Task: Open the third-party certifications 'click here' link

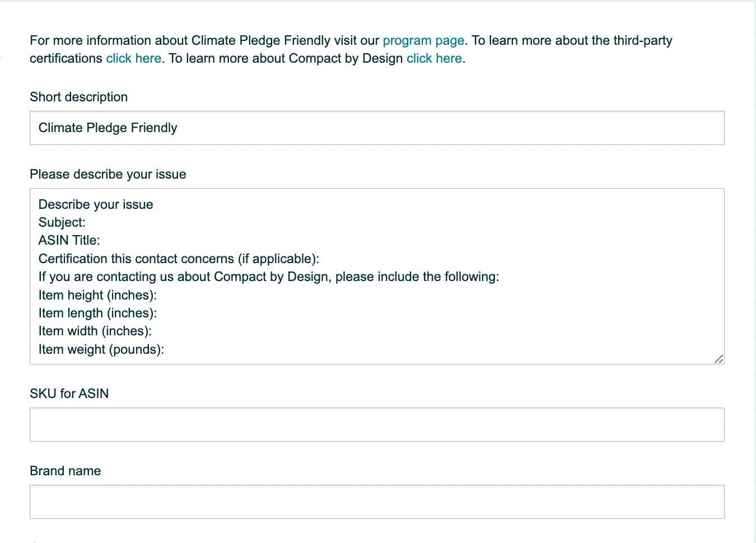Action: pos(134,58)
